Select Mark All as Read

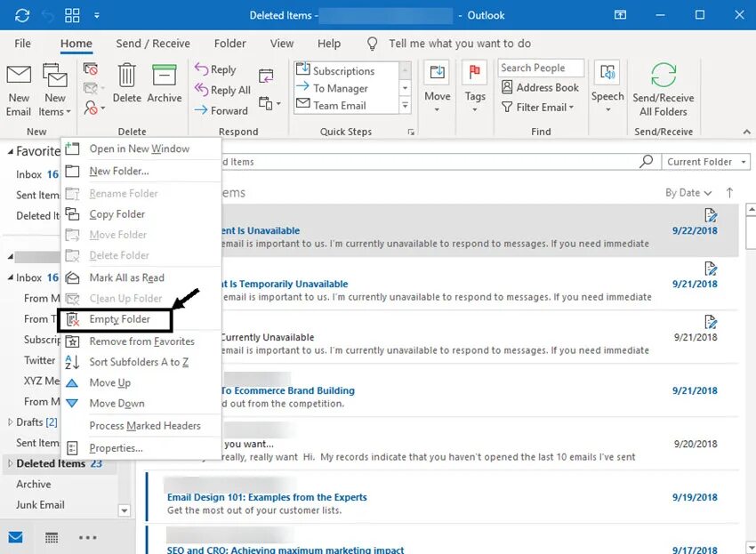tap(141, 277)
